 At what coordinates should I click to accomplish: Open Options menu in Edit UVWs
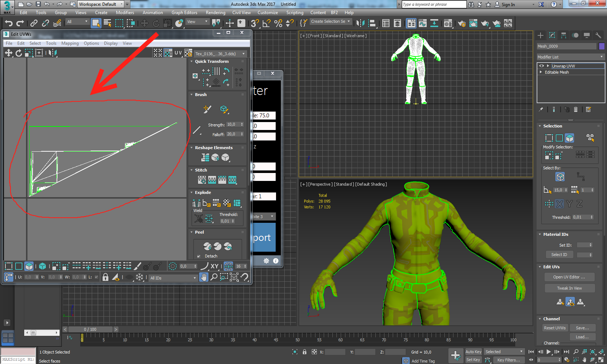point(91,43)
